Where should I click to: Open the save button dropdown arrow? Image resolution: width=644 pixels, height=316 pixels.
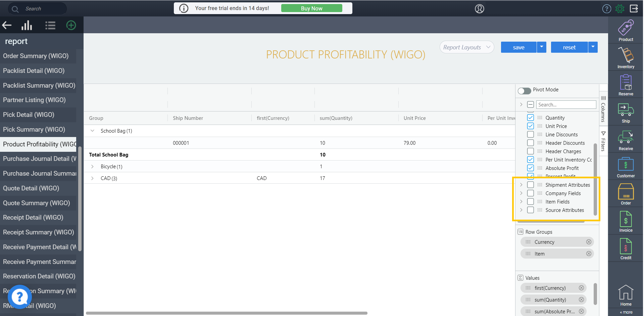[x=542, y=47]
